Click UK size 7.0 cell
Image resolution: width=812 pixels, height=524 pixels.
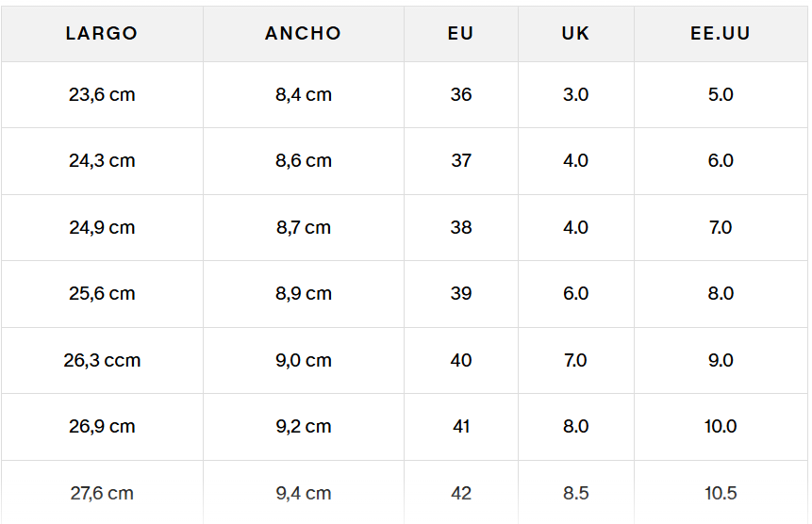pos(575,360)
